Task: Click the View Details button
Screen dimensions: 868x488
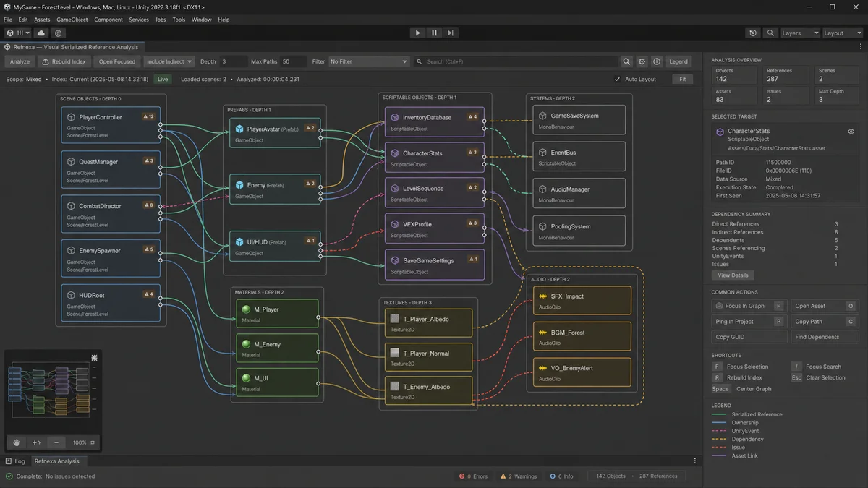Action: point(733,275)
